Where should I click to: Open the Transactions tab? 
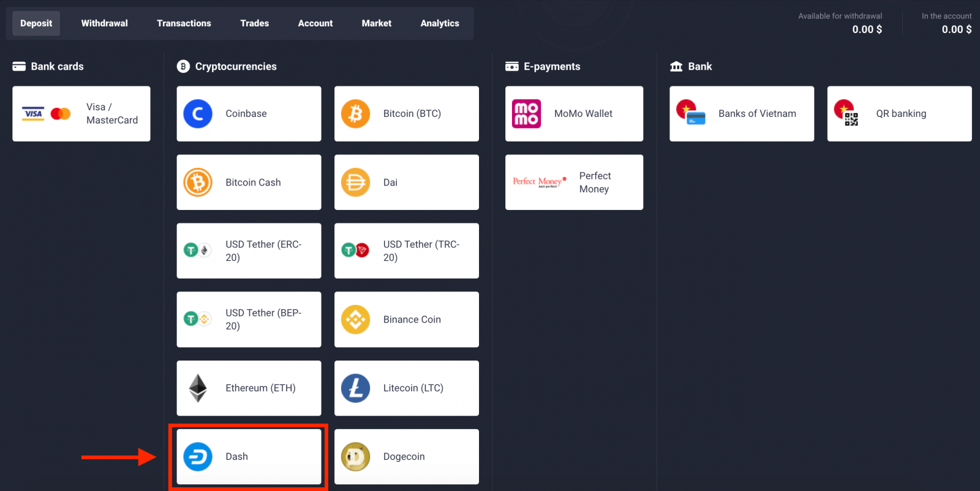[x=184, y=23]
